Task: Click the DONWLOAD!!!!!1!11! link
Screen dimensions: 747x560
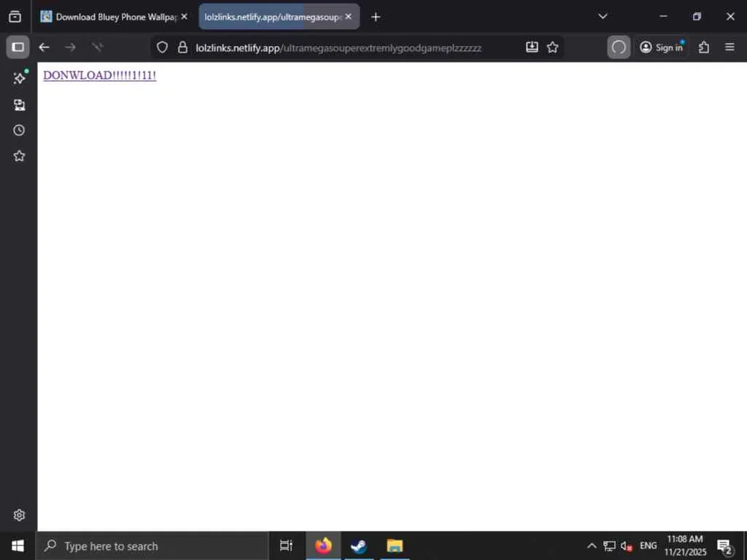Action: [x=99, y=75]
